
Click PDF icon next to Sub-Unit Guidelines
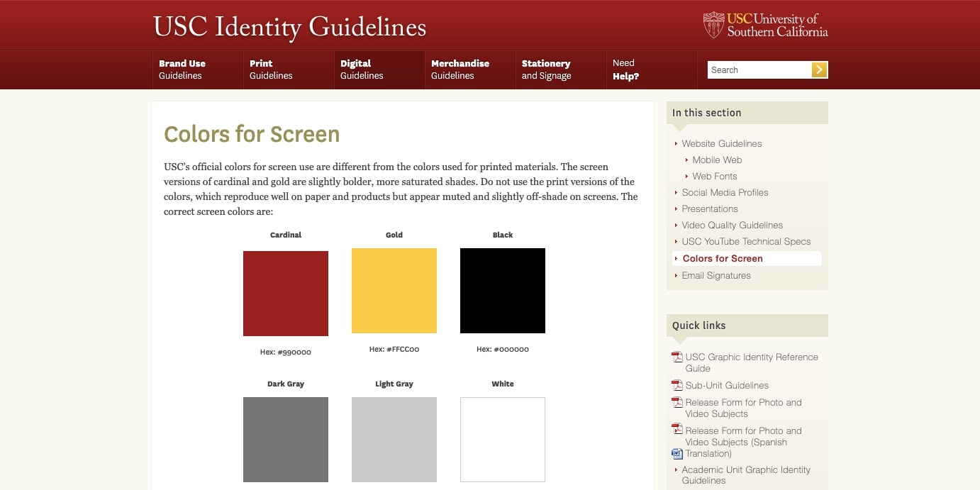tap(677, 386)
